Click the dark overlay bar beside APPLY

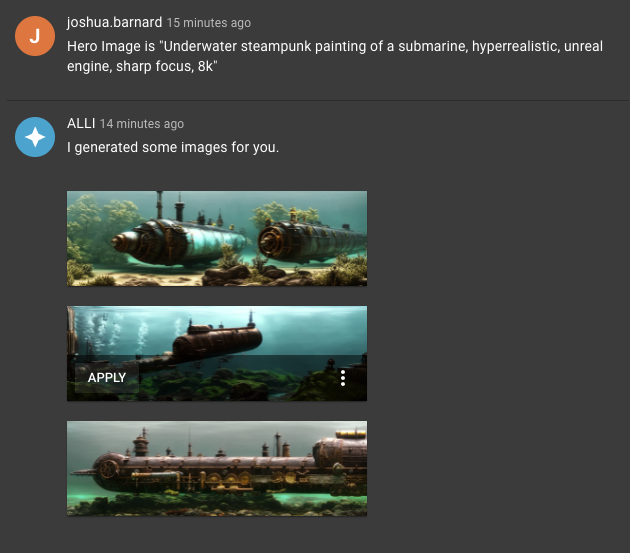[x=237, y=378]
